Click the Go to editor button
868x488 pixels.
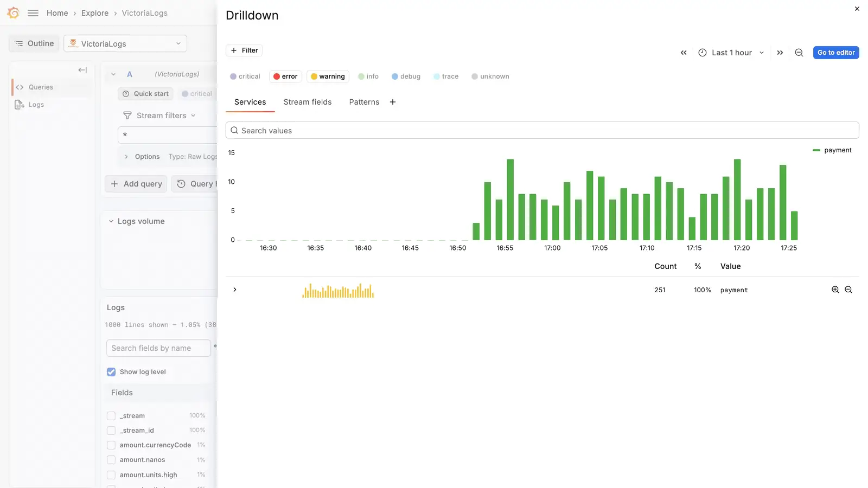click(x=836, y=53)
